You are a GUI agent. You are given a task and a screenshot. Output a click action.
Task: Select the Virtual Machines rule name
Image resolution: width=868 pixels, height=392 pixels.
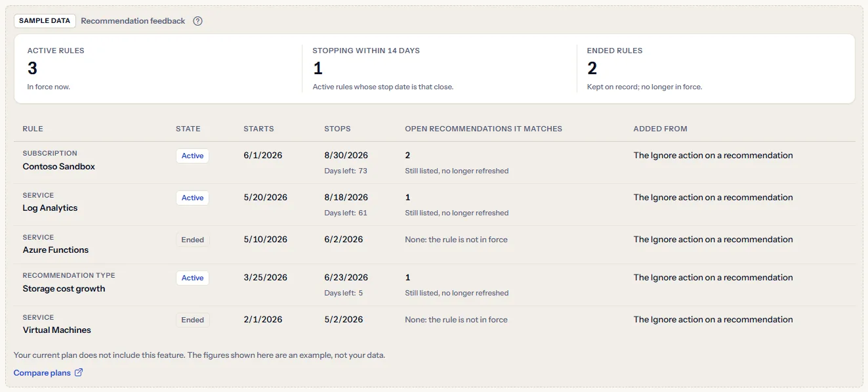click(56, 330)
